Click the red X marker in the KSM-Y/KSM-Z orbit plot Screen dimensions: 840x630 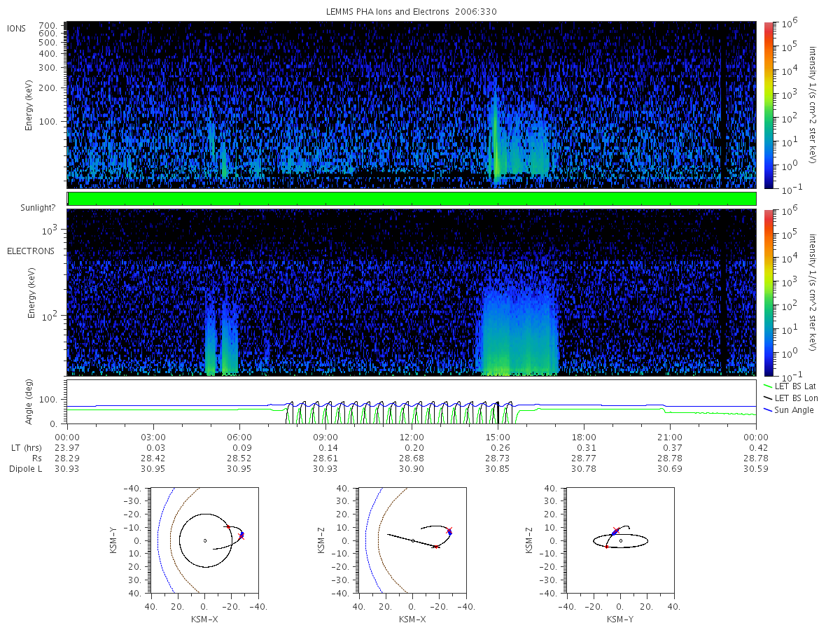point(616,531)
